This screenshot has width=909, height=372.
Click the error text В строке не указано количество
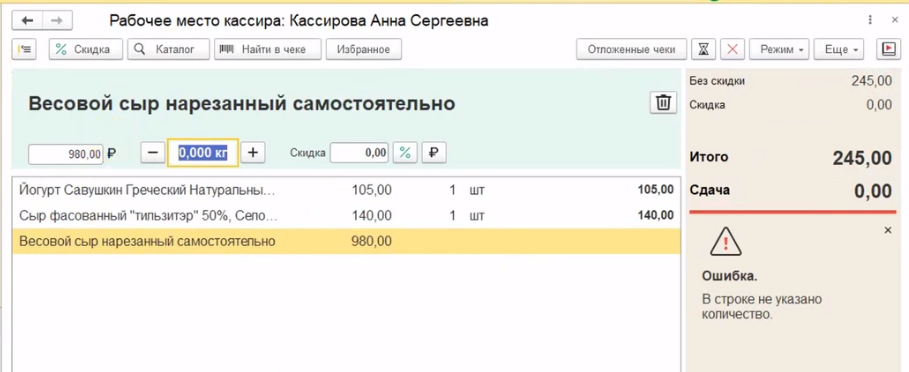pos(762,308)
